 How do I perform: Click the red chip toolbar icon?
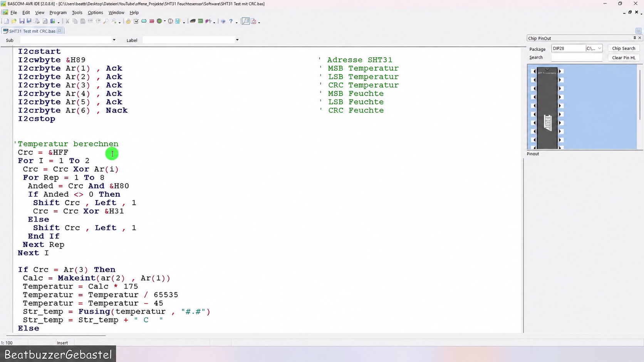coord(152,22)
